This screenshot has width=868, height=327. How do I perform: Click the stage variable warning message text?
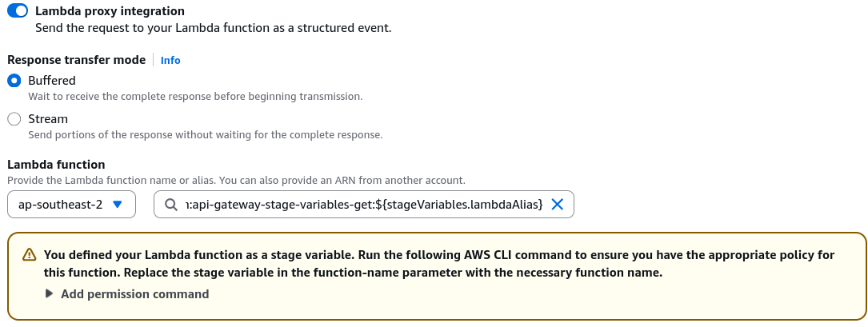point(439,264)
